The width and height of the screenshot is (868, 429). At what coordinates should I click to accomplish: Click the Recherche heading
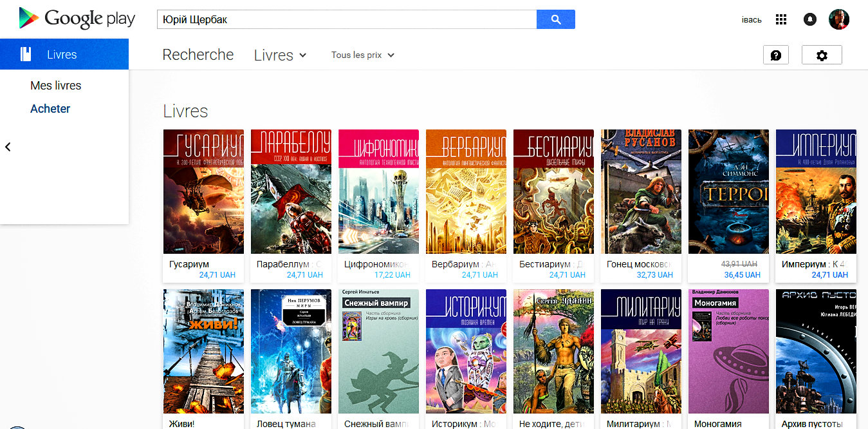coord(198,55)
